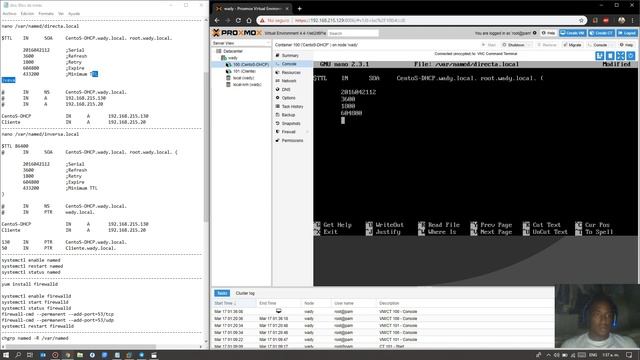Go back in the browser
The width and height of the screenshot is (640, 360).
[217, 20]
